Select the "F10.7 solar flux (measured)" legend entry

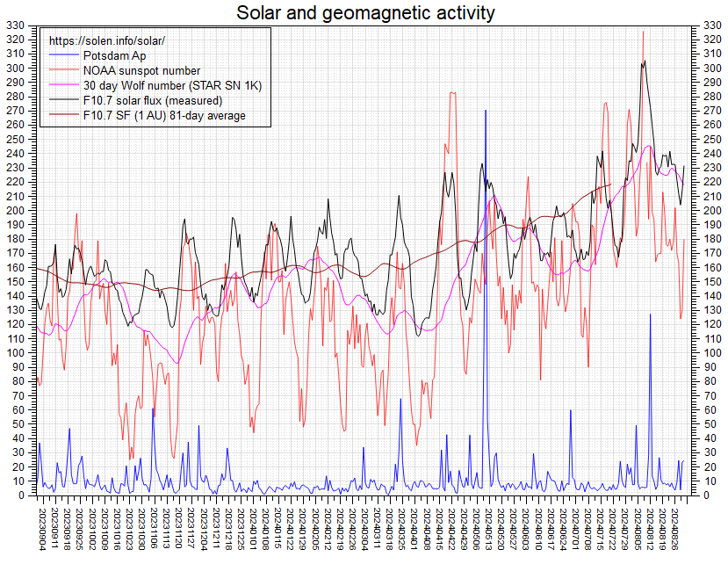[153, 100]
